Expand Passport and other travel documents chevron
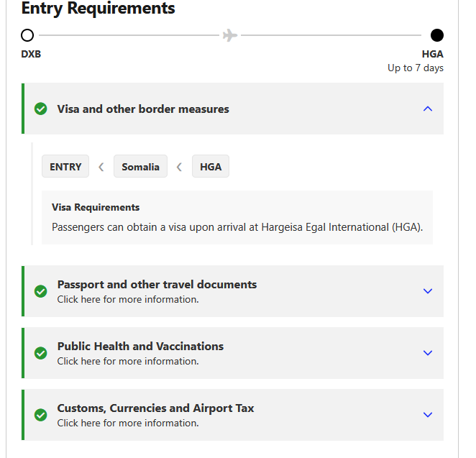This screenshot has width=476, height=458. coord(428,291)
